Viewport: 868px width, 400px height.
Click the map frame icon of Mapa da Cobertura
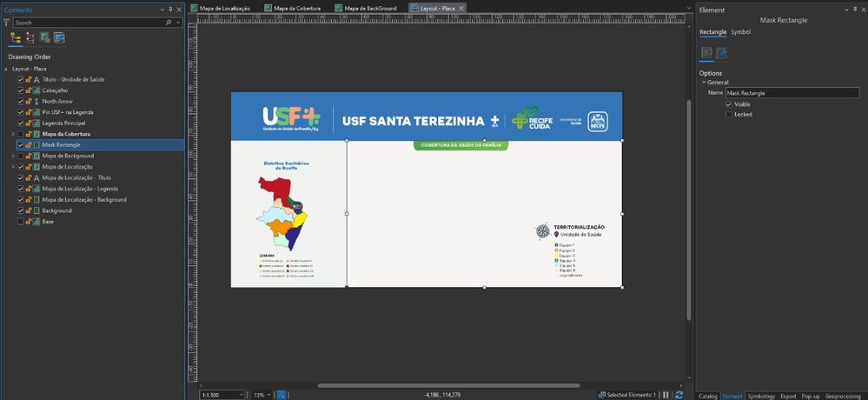36,134
